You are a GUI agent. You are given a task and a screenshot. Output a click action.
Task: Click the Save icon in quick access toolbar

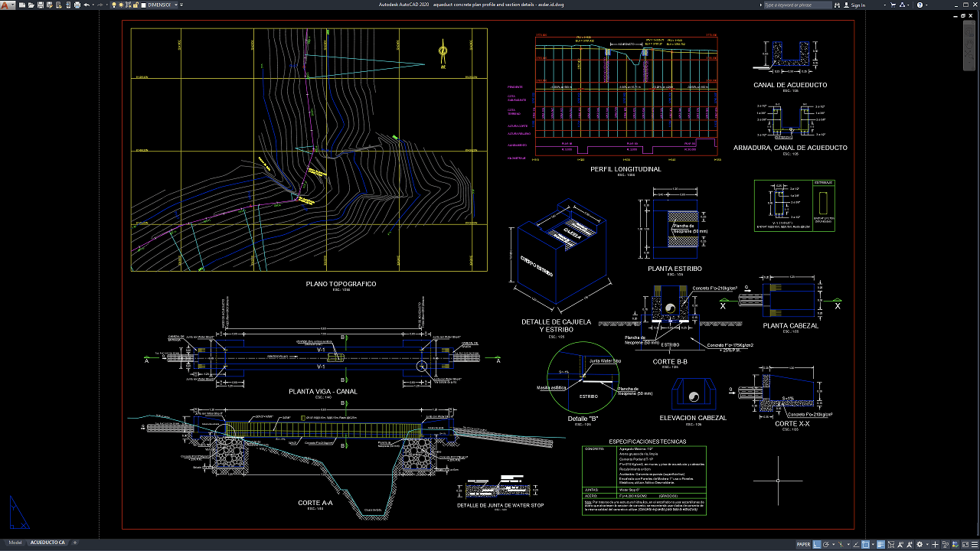click(41, 5)
